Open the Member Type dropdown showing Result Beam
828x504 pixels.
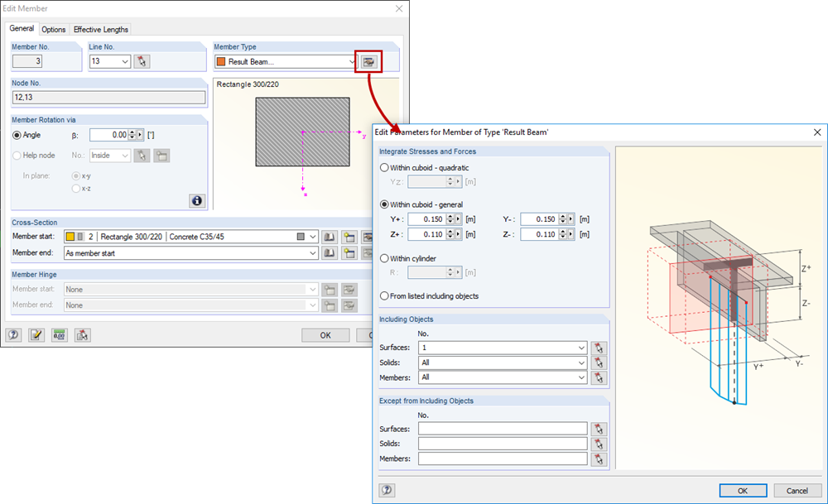click(352, 61)
